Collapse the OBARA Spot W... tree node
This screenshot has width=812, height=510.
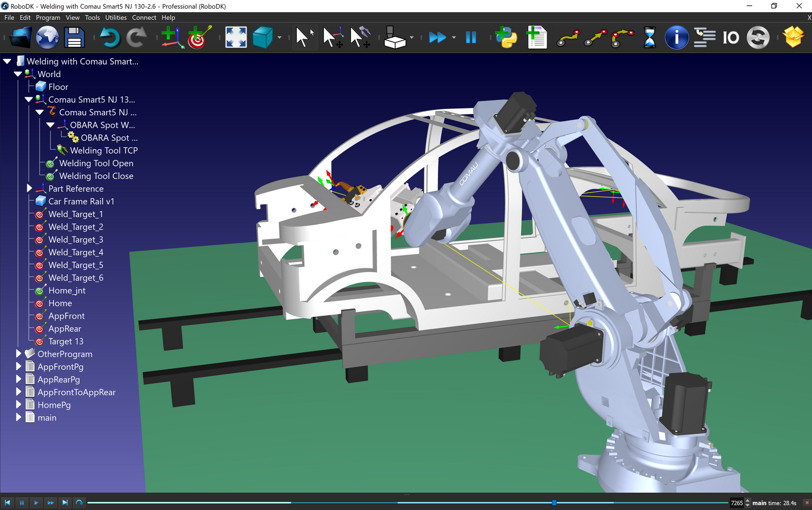tap(51, 125)
